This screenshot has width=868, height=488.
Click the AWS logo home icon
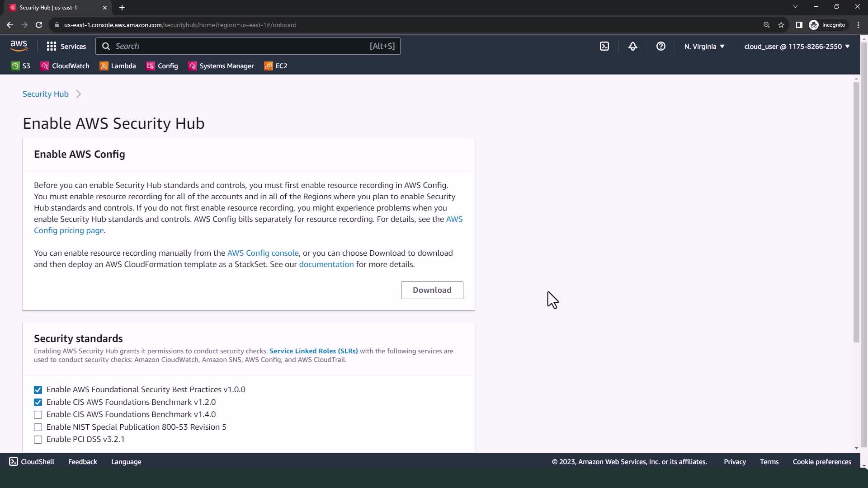[19, 46]
